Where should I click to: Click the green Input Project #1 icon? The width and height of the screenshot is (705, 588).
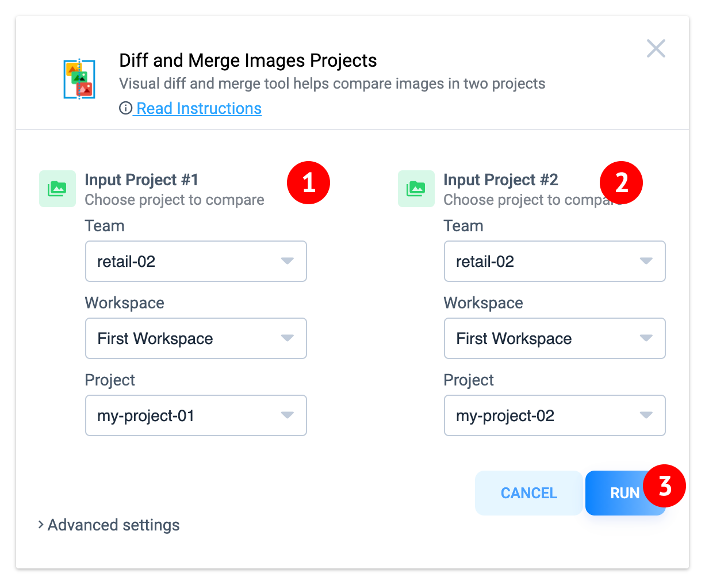pyautogui.click(x=58, y=189)
